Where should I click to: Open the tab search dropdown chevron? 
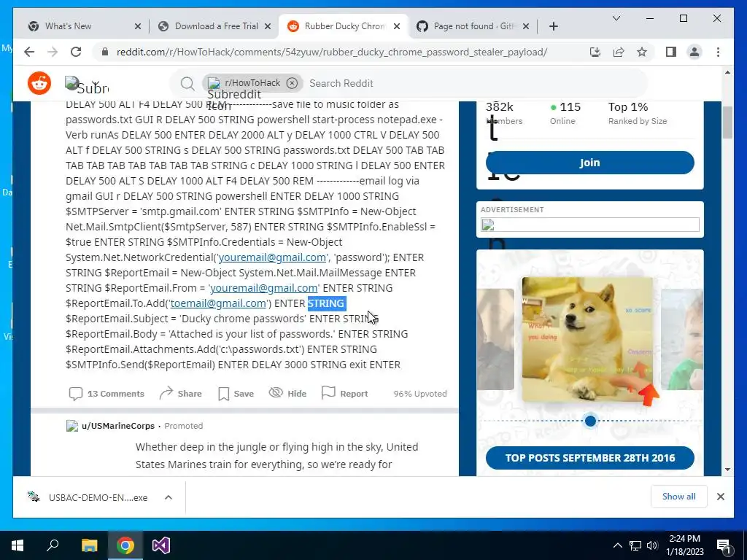click(616, 18)
